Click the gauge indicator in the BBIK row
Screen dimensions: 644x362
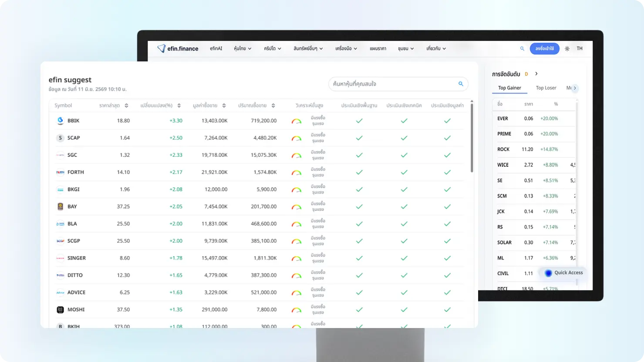click(x=297, y=121)
